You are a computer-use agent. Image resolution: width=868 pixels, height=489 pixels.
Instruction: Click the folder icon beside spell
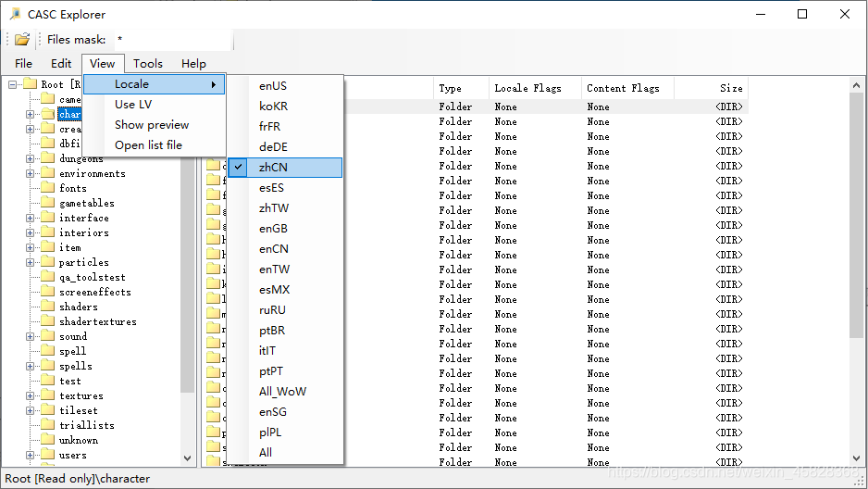click(x=48, y=351)
